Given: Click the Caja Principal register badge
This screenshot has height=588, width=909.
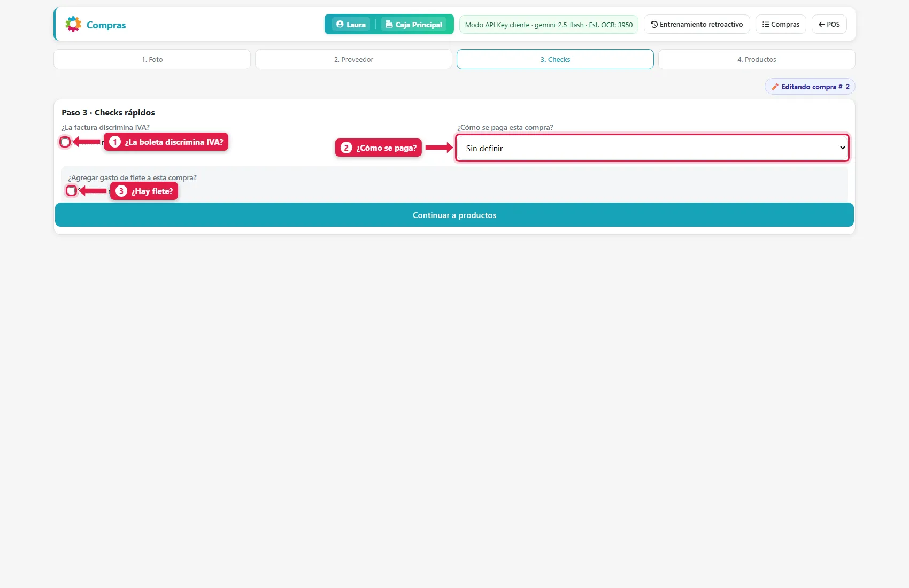Looking at the screenshot, I should [x=414, y=24].
